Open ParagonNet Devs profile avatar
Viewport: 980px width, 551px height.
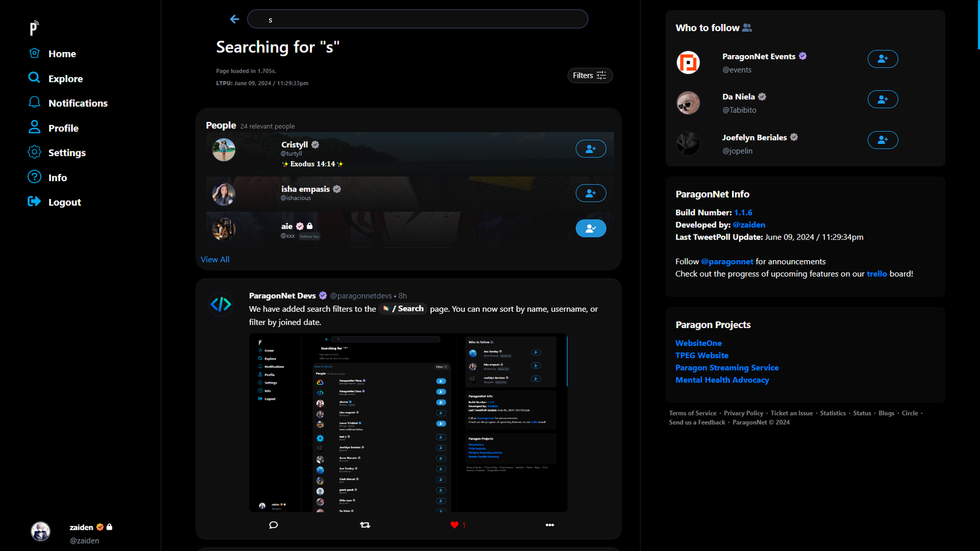click(x=221, y=304)
